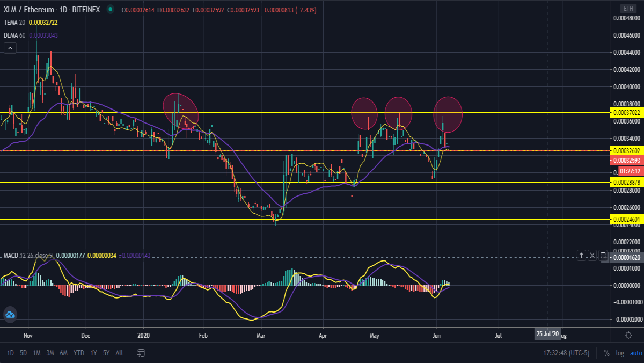Toggle the log scale mode
This screenshot has width=644, height=363.
click(620, 353)
